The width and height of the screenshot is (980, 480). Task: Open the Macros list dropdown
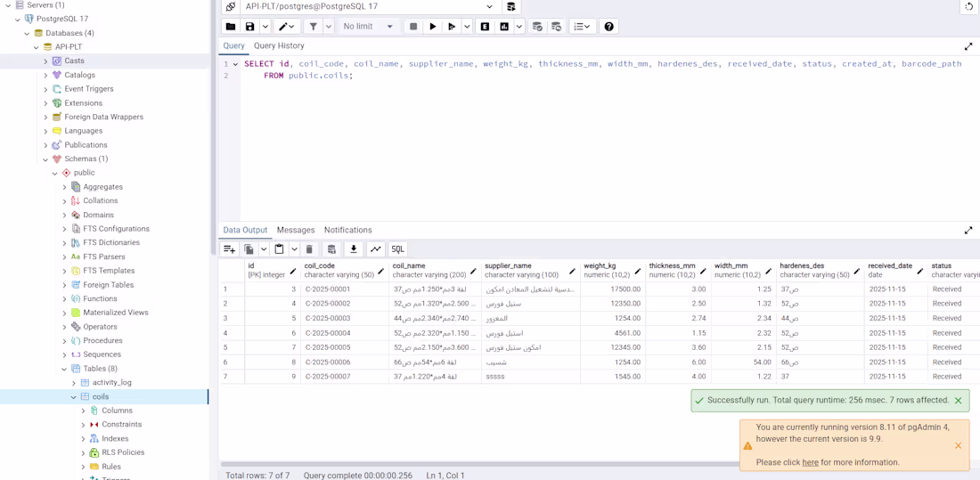[582, 26]
